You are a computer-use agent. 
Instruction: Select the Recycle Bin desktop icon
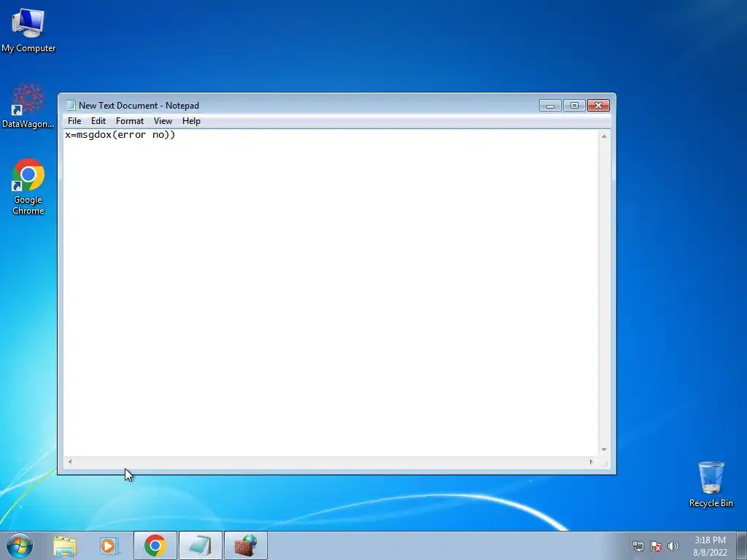click(x=711, y=484)
